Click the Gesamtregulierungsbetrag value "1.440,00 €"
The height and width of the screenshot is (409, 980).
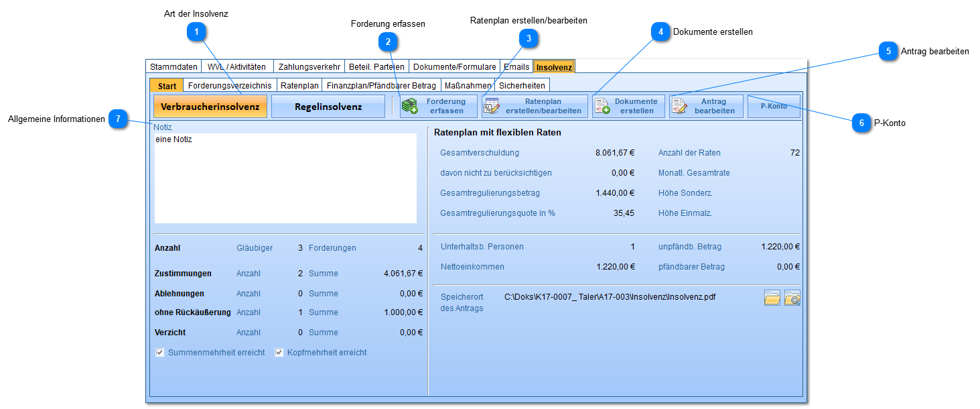(615, 193)
